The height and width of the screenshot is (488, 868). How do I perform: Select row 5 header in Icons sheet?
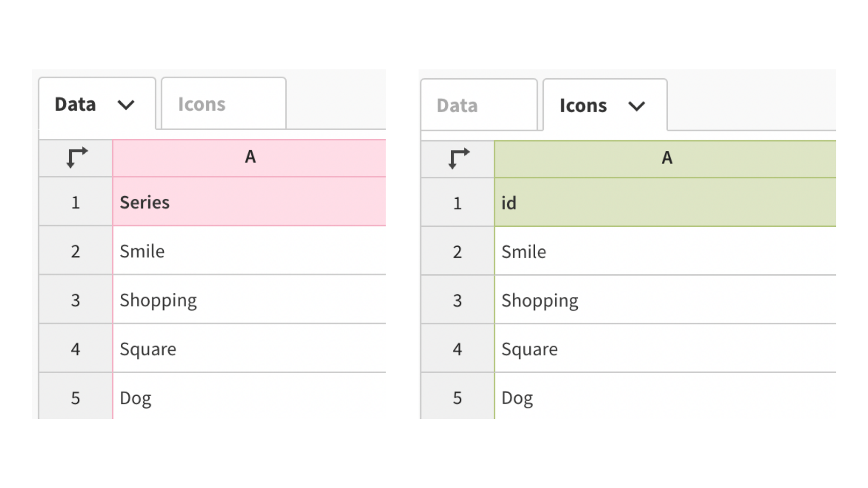(458, 396)
